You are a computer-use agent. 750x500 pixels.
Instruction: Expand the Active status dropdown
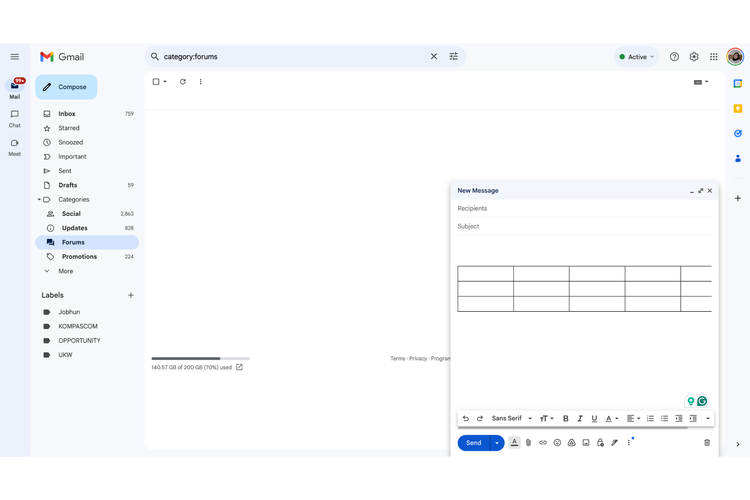coord(637,57)
